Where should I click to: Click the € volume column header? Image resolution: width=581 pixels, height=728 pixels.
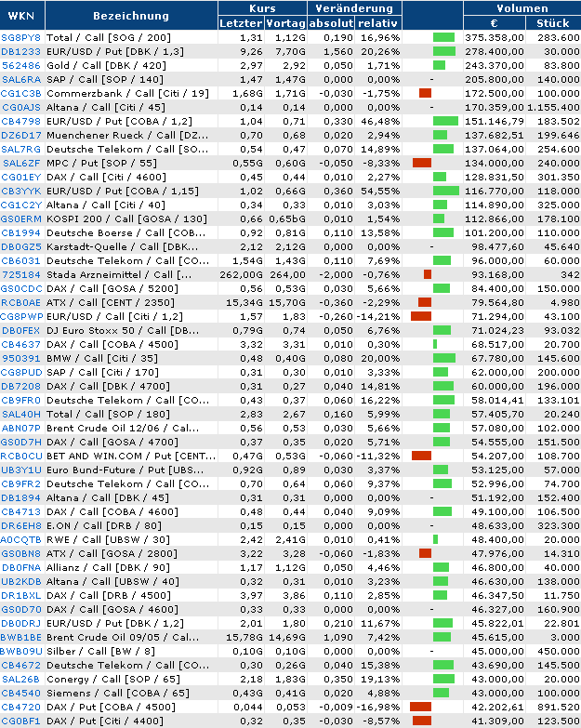(x=494, y=22)
